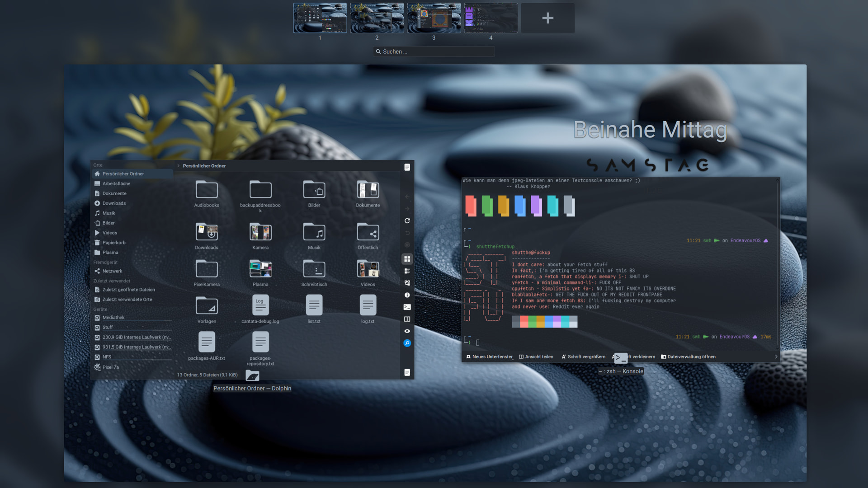Screen dimensions: 868x488
Task: Expand Konsole toolbar overflow chevron
Action: click(x=776, y=357)
